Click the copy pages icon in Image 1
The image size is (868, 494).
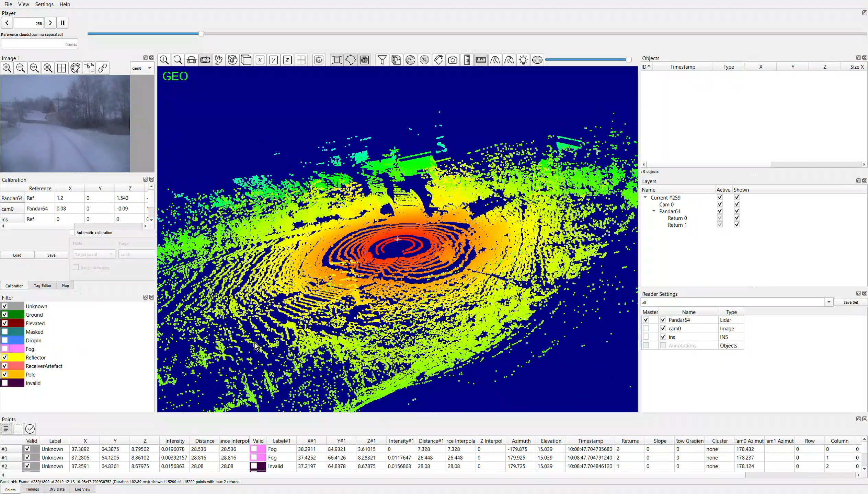pos(89,68)
